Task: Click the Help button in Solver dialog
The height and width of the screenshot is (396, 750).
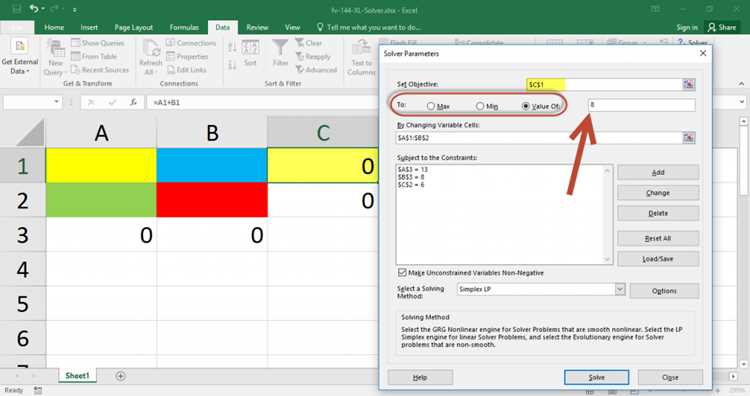Action: (419, 377)
